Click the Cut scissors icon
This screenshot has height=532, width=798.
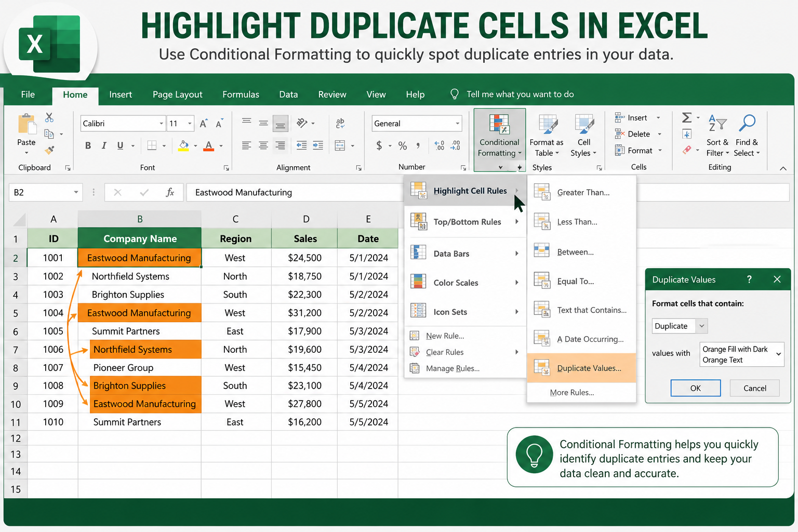pyautogui.click(x=49, y=117)
